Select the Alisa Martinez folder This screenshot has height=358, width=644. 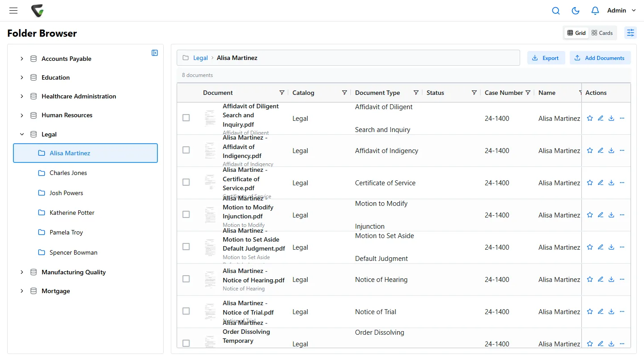coord(85,153)
